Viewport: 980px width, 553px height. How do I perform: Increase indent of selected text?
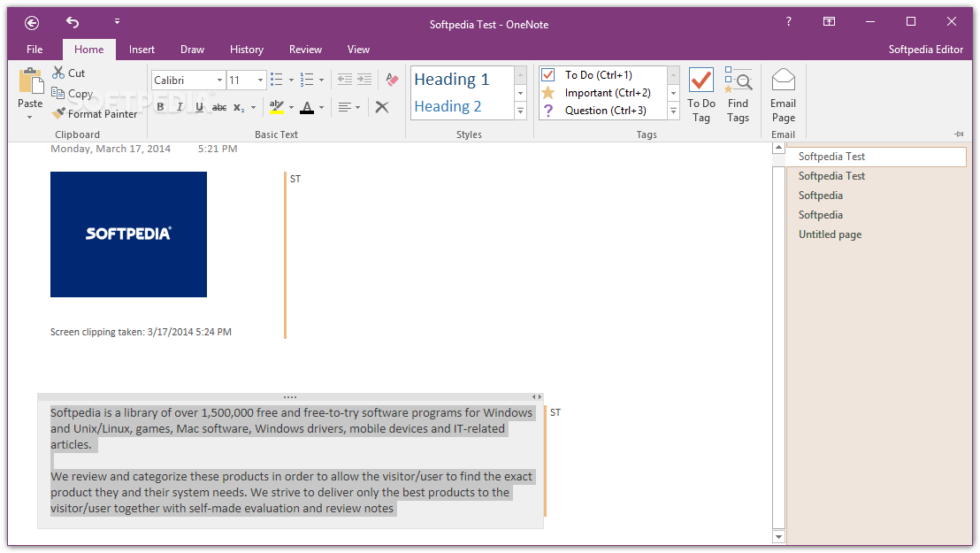pyautogui.click(x=364, y=80)
